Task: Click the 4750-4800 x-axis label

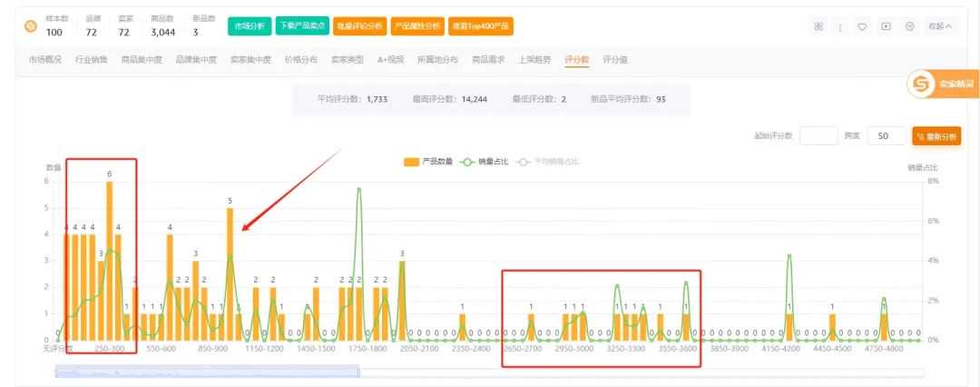Action: point(885,348)
